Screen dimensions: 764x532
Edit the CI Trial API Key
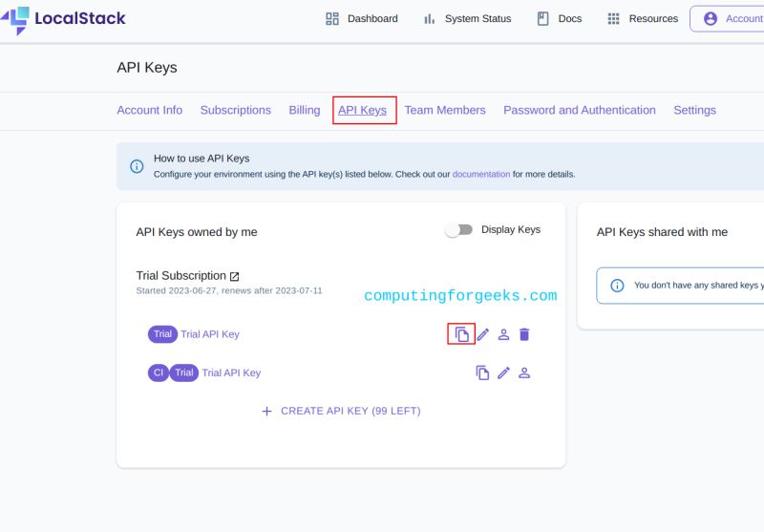pyautogui.click(x=504, y=372)
